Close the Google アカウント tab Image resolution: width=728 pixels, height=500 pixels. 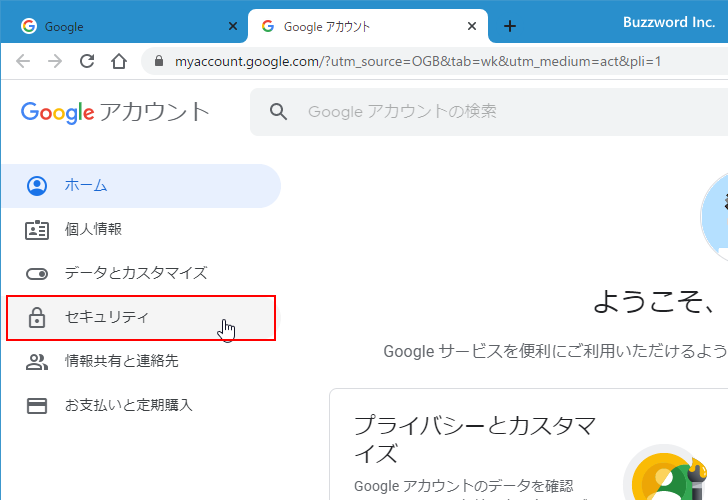pyautogui.click(x=472, y=26)
